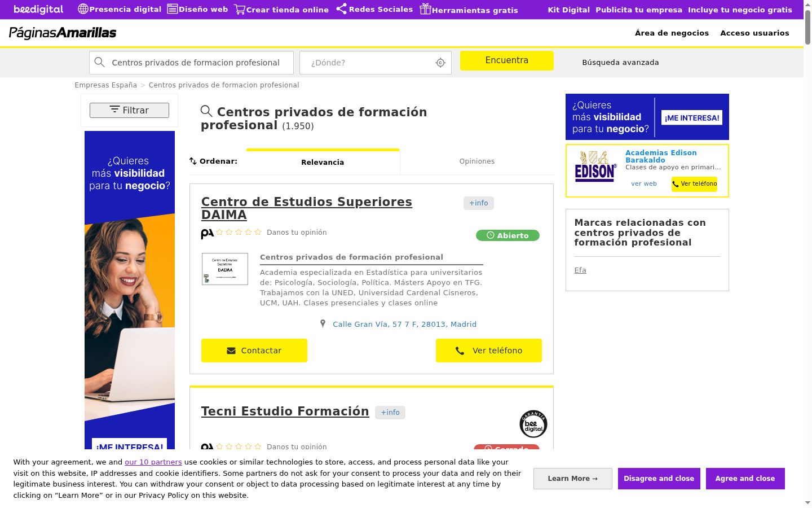Open Área de negocios menu

pos(672,33)
